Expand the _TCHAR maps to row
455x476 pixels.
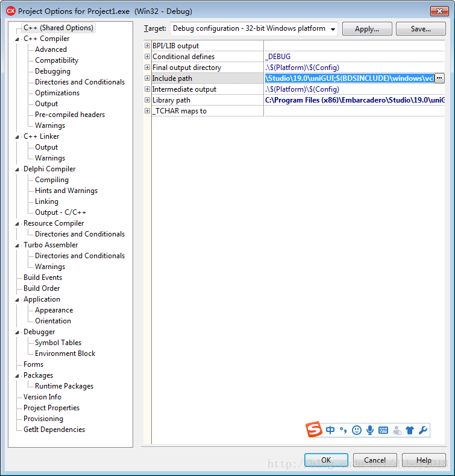point(147,111)
